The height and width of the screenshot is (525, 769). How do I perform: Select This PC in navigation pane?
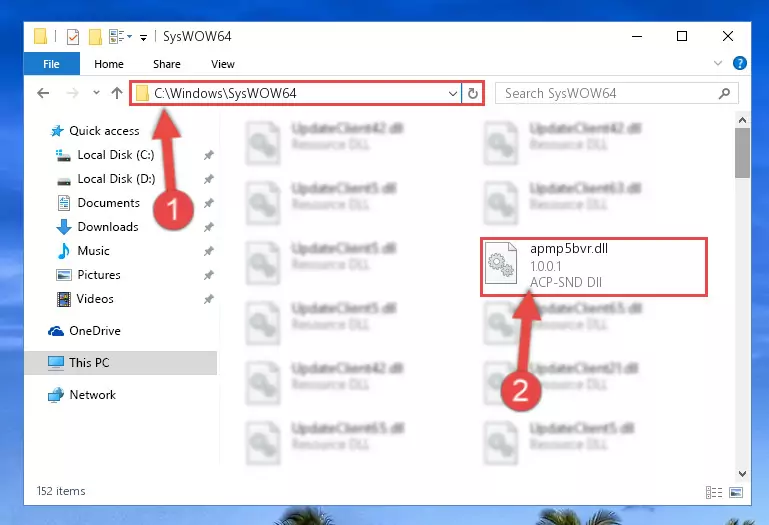pos(121,363)
